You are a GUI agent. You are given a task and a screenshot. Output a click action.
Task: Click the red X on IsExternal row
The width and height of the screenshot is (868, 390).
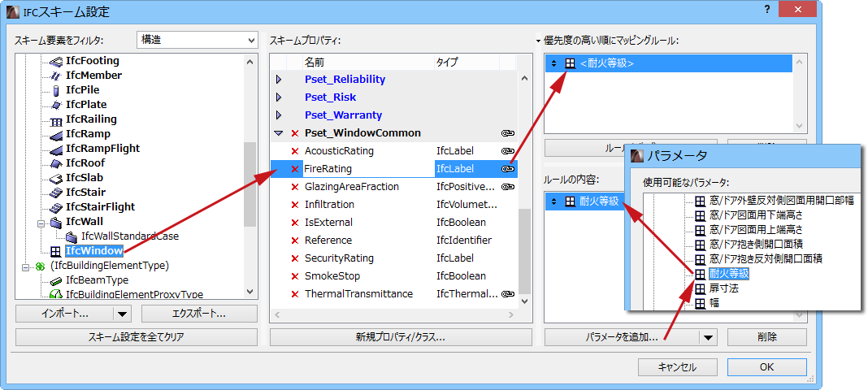point(294,223)
